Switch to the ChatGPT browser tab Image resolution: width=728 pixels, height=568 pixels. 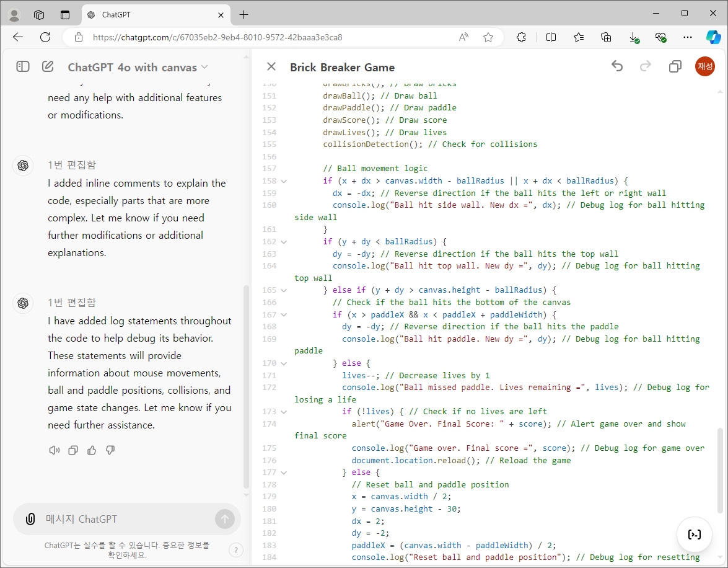156,15
